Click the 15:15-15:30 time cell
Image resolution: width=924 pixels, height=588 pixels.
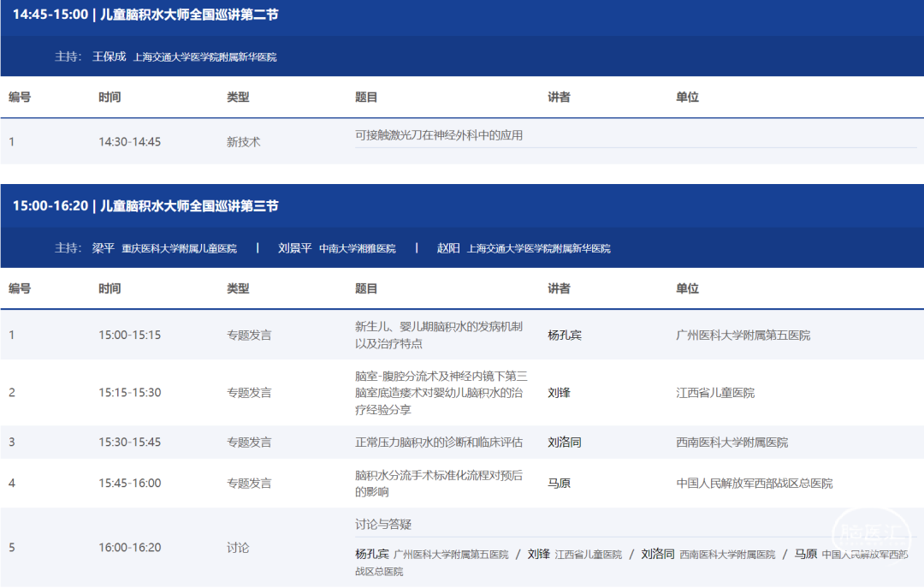129,393
